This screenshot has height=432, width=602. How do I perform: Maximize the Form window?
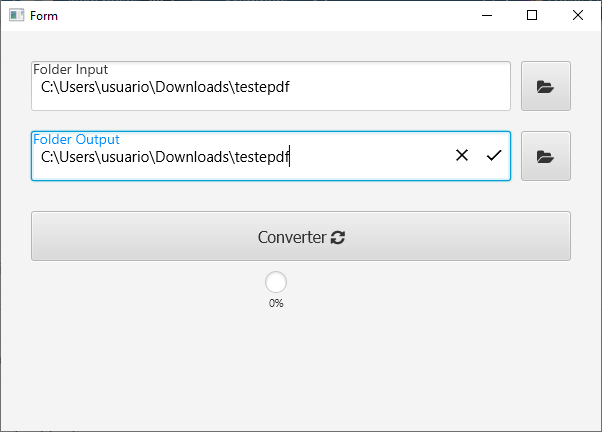pos(532,15)
